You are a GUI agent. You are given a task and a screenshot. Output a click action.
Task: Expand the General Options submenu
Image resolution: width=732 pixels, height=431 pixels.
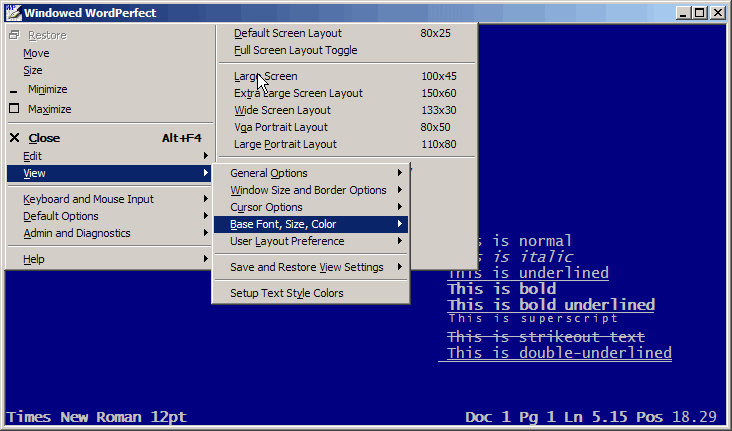pyautogui.click(x=269, y=173)
